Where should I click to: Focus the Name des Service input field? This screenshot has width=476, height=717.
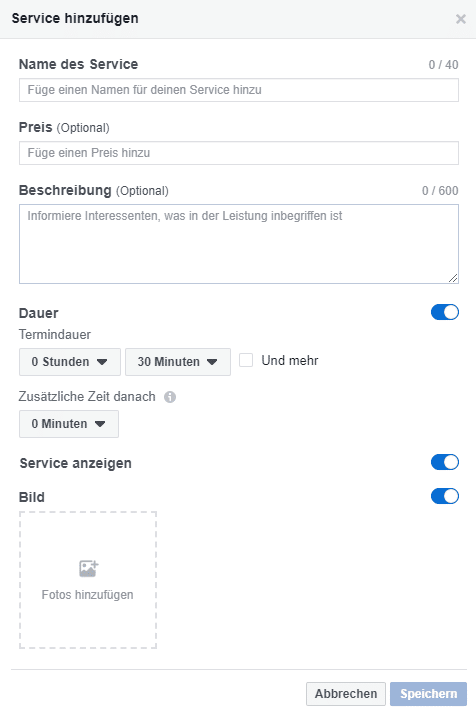coord(239,90)
